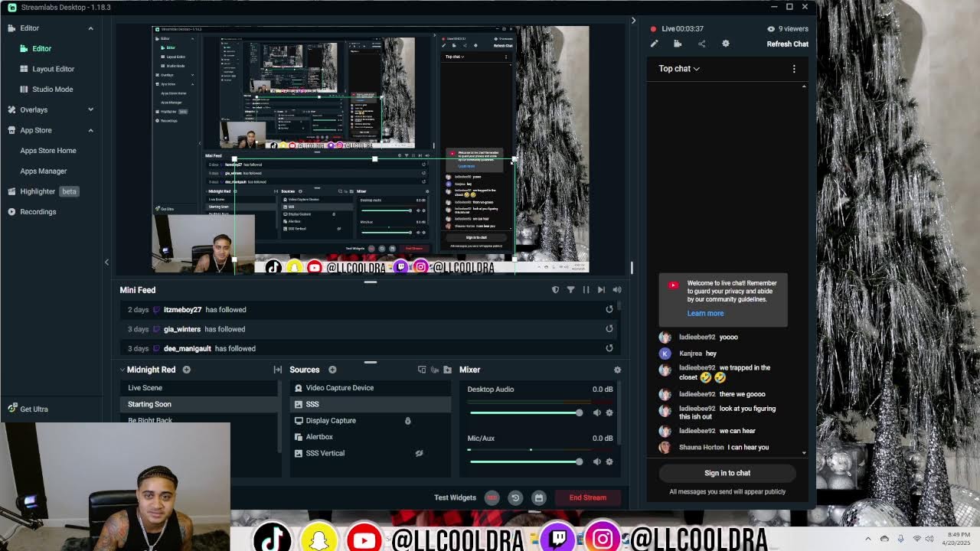Toggle the REC recording button
The width and height of the screenshot is (980, 551).
492,497
